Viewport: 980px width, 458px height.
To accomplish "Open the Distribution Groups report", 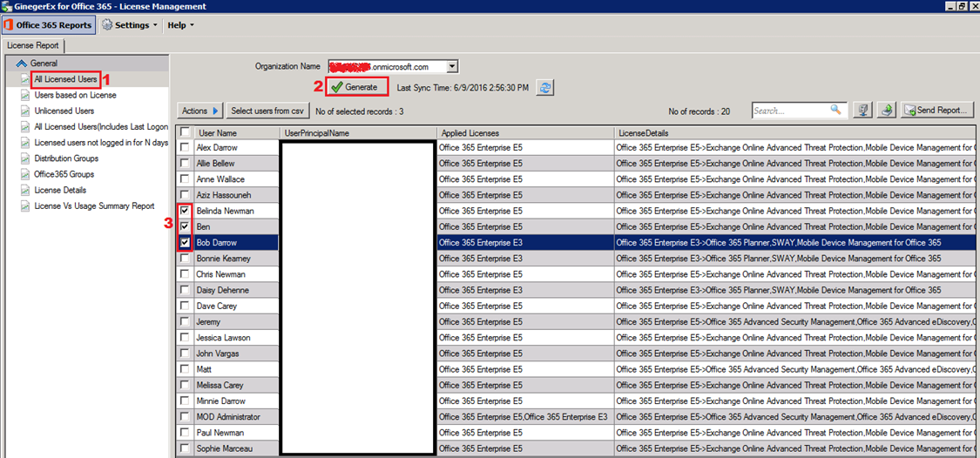I will point(68,158).
